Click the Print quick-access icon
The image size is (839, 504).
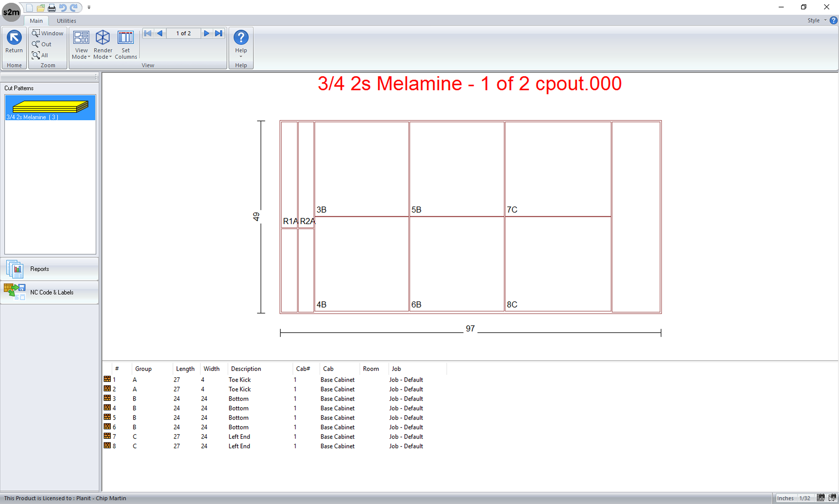pos(52,8)
